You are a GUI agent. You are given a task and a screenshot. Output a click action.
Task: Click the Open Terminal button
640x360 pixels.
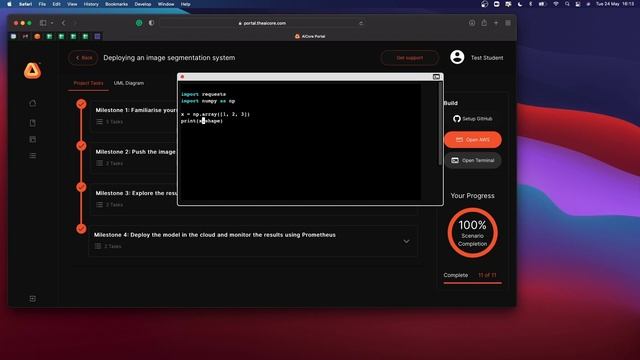coord(473,160)
